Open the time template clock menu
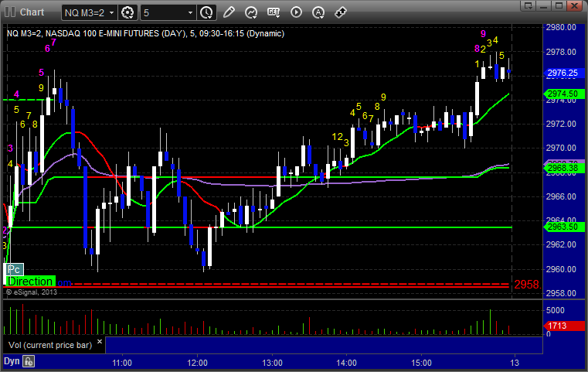The height and width of the screenshot is (372, 588). tap(206, 13)
